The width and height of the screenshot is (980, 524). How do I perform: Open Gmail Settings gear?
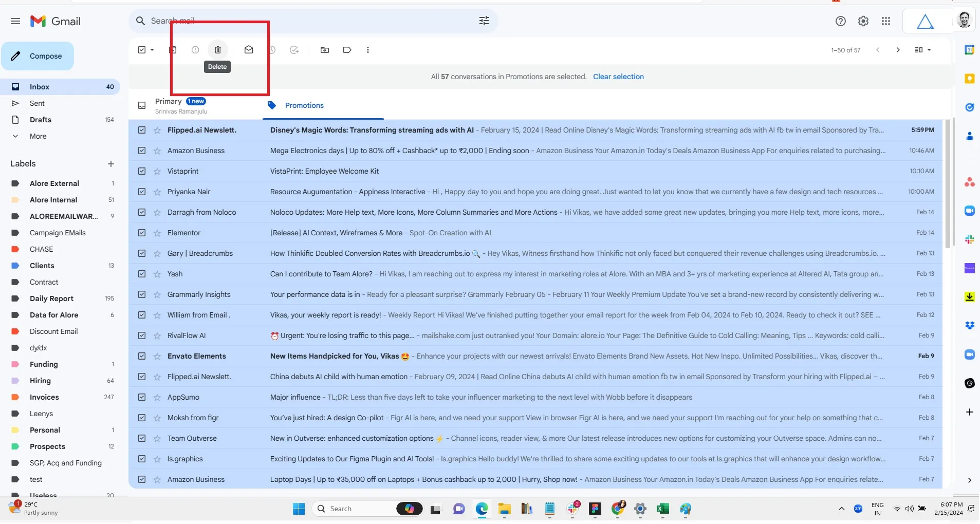tap(863, 21)
